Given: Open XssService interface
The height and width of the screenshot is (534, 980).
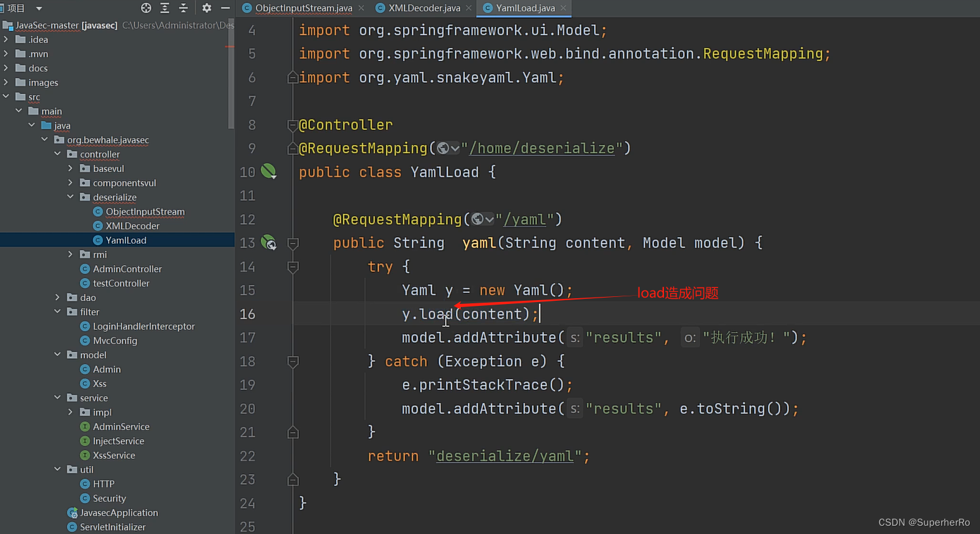Looking at the screenshot, I should tap(114, 455).
